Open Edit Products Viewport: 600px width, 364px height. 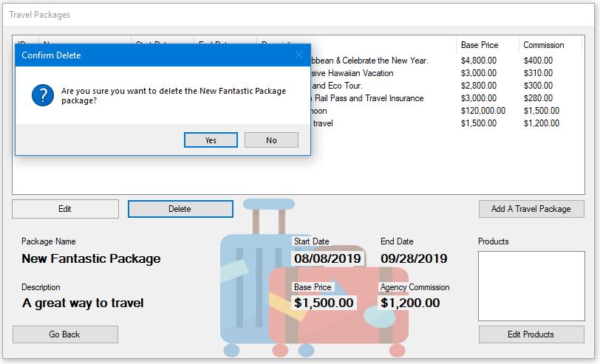(531, 334)
